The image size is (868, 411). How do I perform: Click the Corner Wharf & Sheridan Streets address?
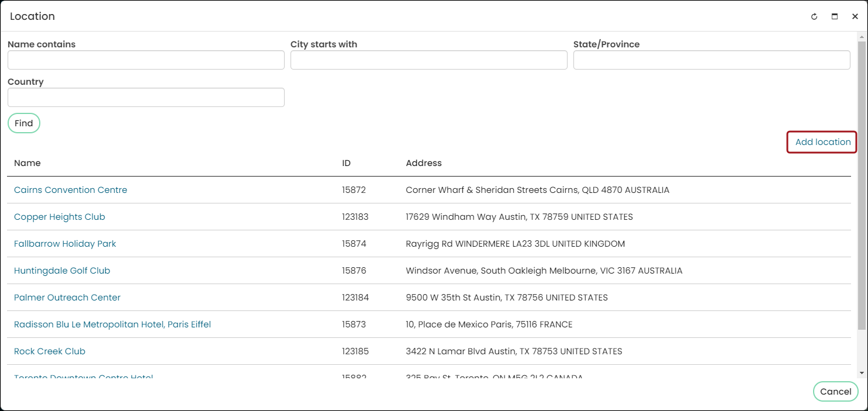(x=538, y=190)
